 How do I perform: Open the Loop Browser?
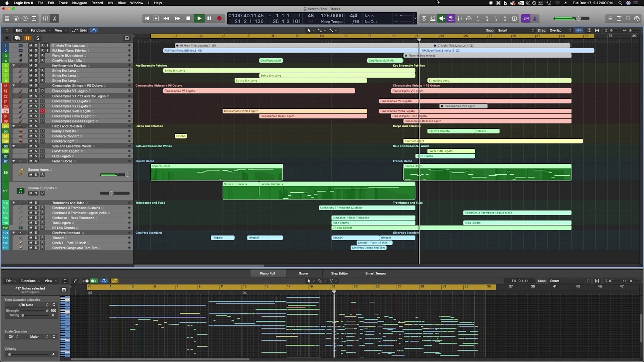pos(629,18)
